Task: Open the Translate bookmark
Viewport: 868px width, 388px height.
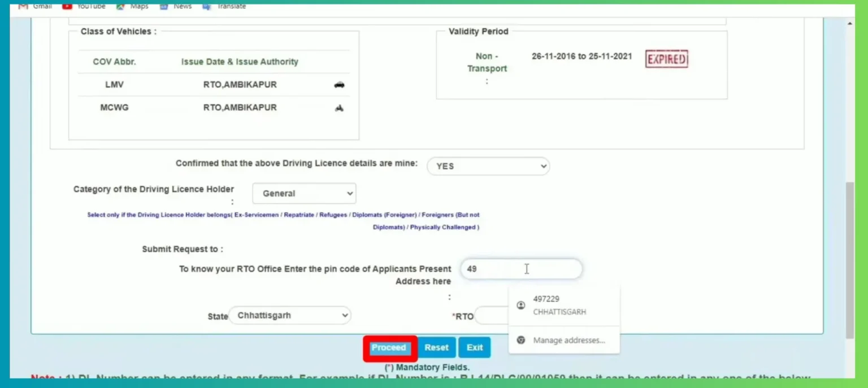Action: pyautogui.click(x=224, y=6)
